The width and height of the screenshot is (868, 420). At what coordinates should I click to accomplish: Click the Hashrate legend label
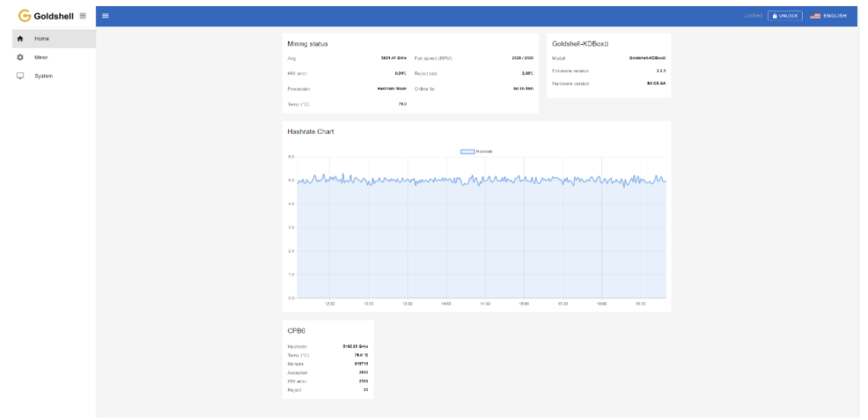tap(484, 151)
